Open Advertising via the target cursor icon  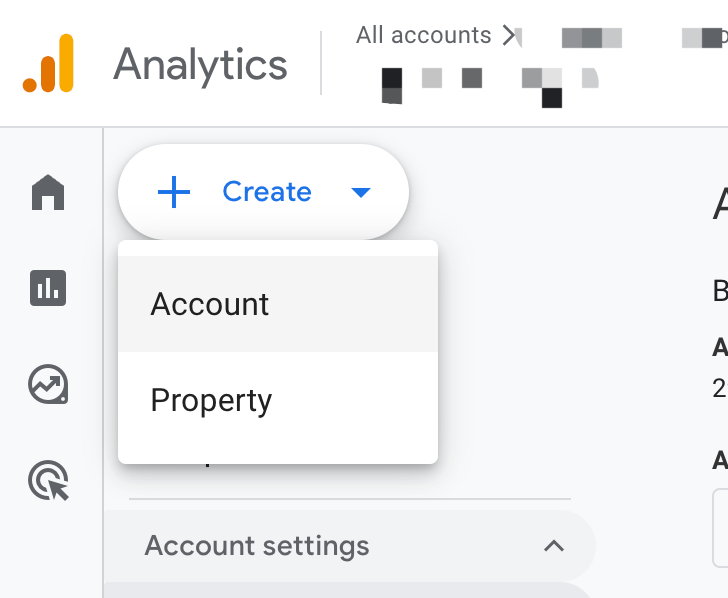click(x=48, y=480)
